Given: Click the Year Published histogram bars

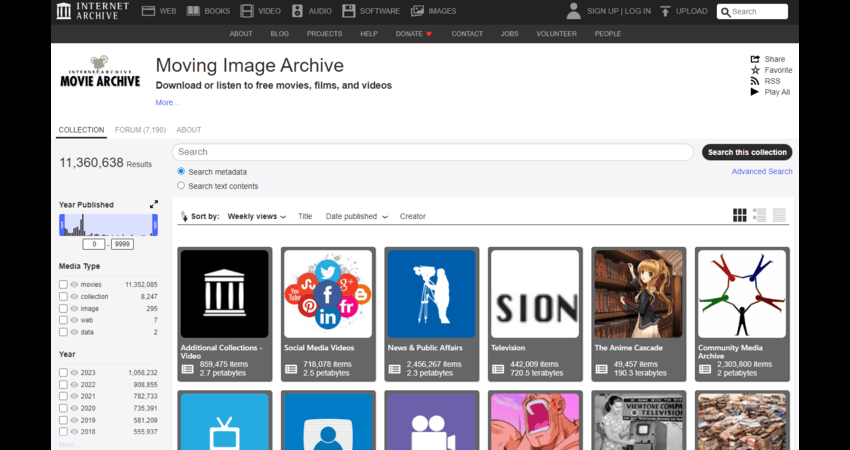Looking at the screenshot, I should point(108,224).
